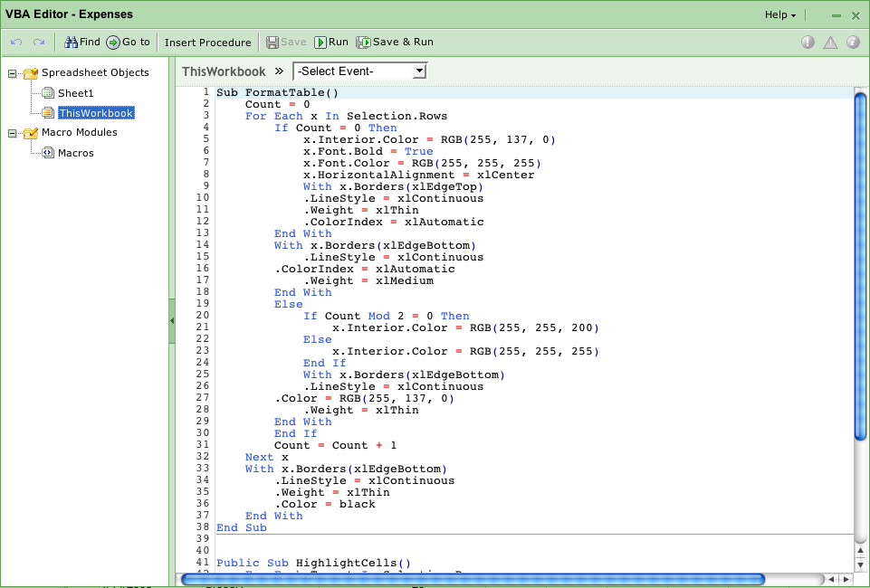Click the horizontal scrollbar thumb
This screenshot has height=588, width=870.
point(473,580)
